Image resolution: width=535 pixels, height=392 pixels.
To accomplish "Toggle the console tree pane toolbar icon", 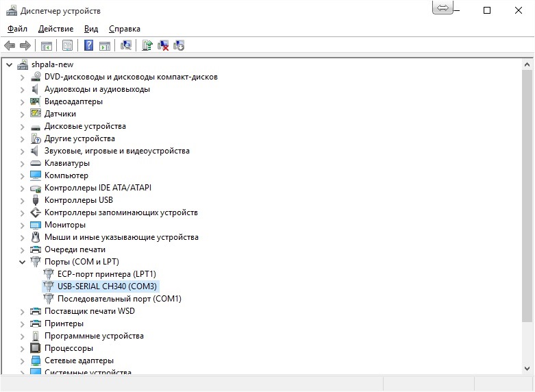I will tap(47, 45).
